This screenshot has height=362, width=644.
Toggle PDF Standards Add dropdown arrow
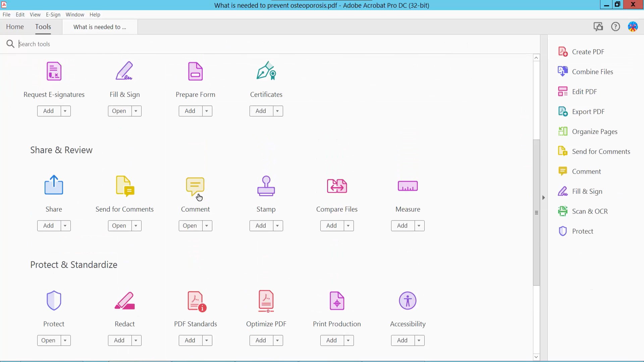(207, 340)
